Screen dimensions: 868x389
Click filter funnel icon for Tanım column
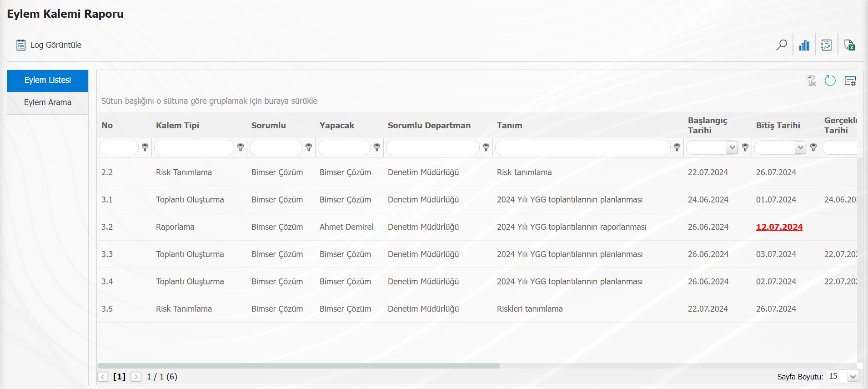click(x=677, y=147)
